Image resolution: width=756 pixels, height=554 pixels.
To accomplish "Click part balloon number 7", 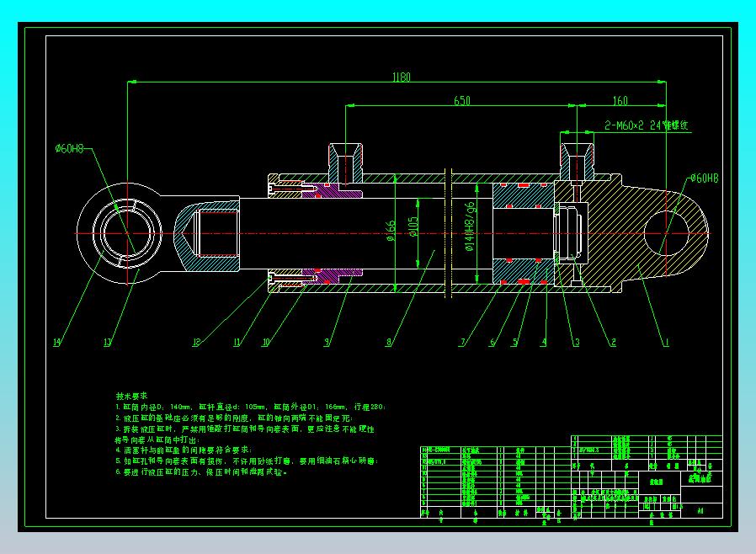I will (462, 343).
